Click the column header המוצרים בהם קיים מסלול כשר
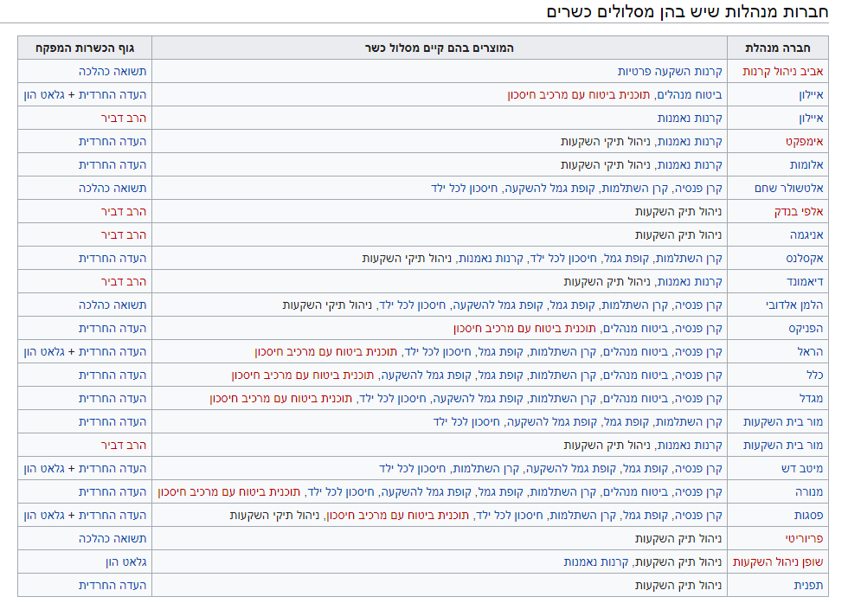Viewport: 848px width, 616px height. pos(440,48)
